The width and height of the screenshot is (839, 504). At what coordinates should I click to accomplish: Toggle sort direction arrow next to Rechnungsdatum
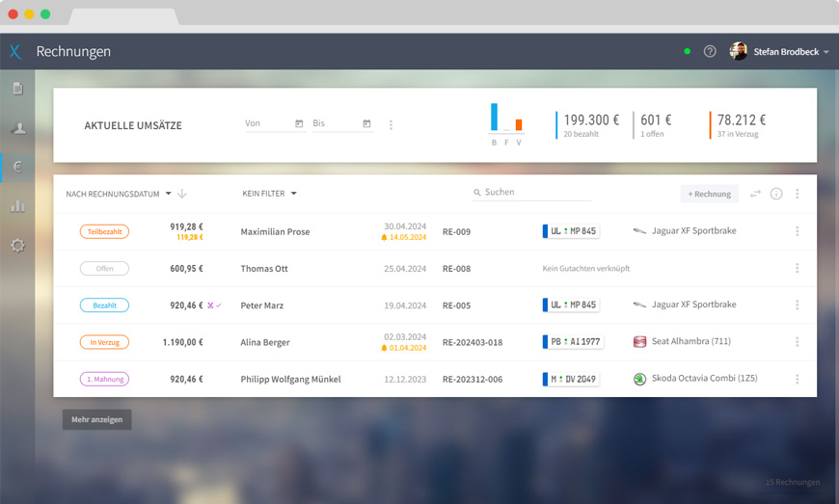point(182,194)
